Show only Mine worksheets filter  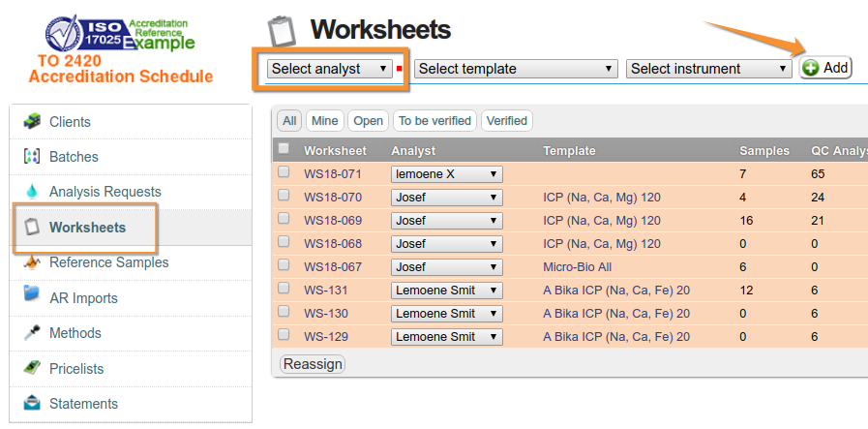[x=324, y=121]
